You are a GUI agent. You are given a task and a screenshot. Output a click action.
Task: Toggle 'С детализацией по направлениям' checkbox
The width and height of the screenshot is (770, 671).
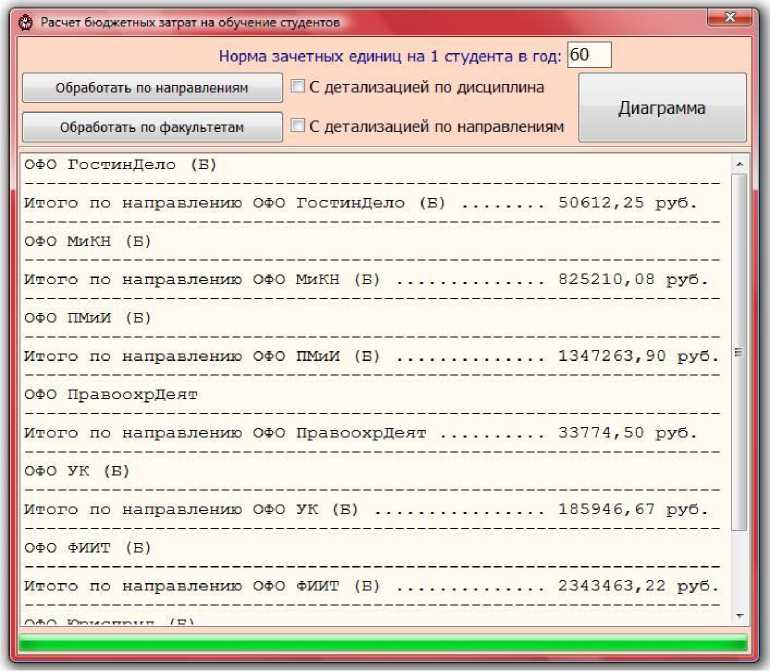point(298,126)
